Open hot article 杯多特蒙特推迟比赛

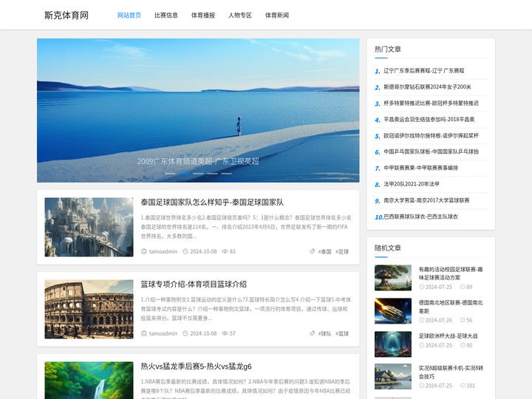(431, 103)
